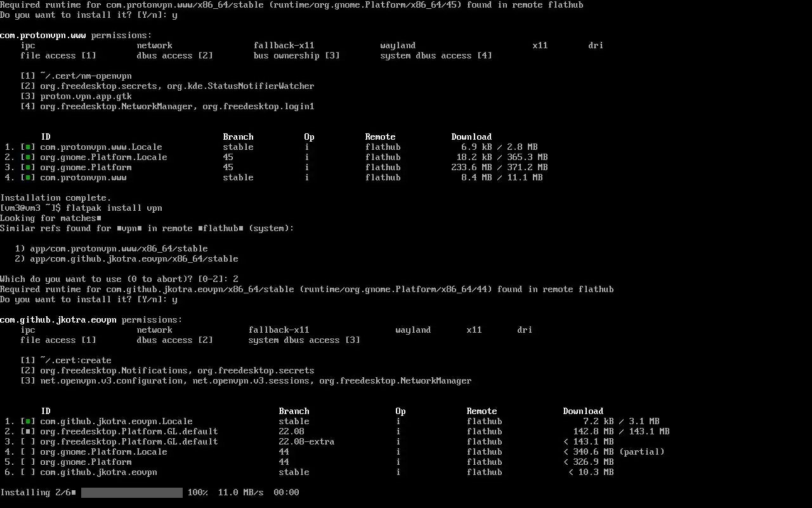Click the 'com.github.jkotra.eovpn permissions:' heading
This screenshot has width=812, height=508.
[91, 320]
